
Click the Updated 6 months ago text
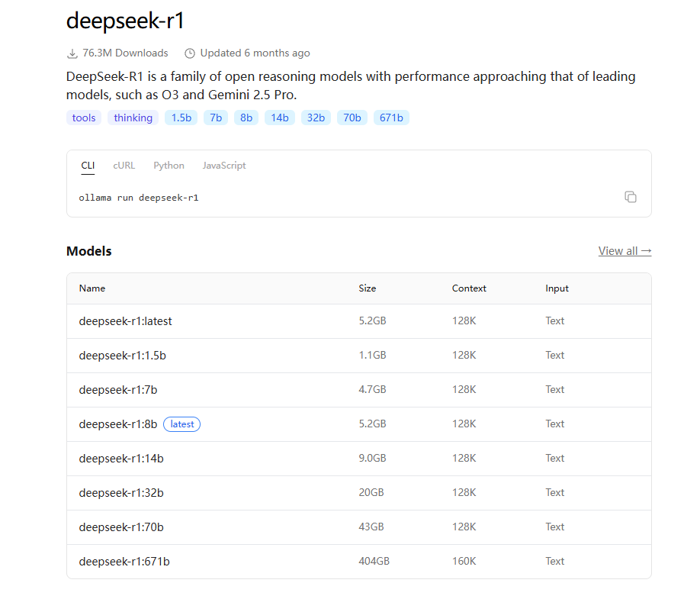pyautogui.click(x=255, y=53)
